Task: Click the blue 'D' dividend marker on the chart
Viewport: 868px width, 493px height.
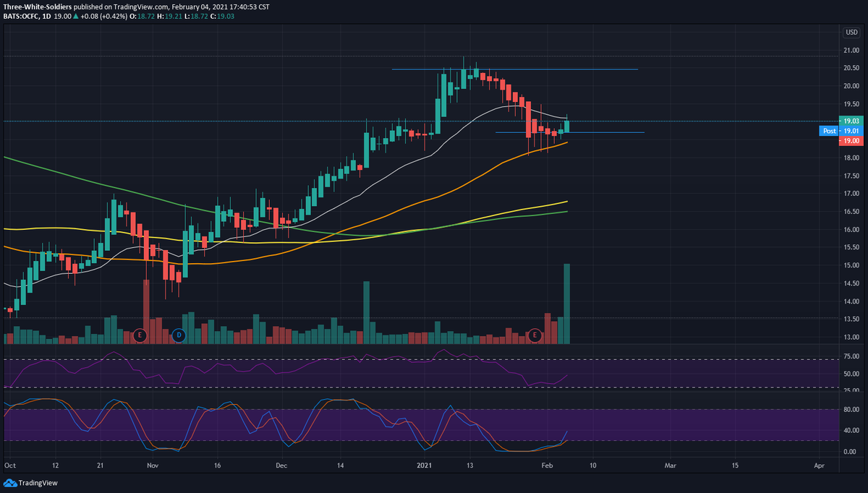Action: point(179,335)
